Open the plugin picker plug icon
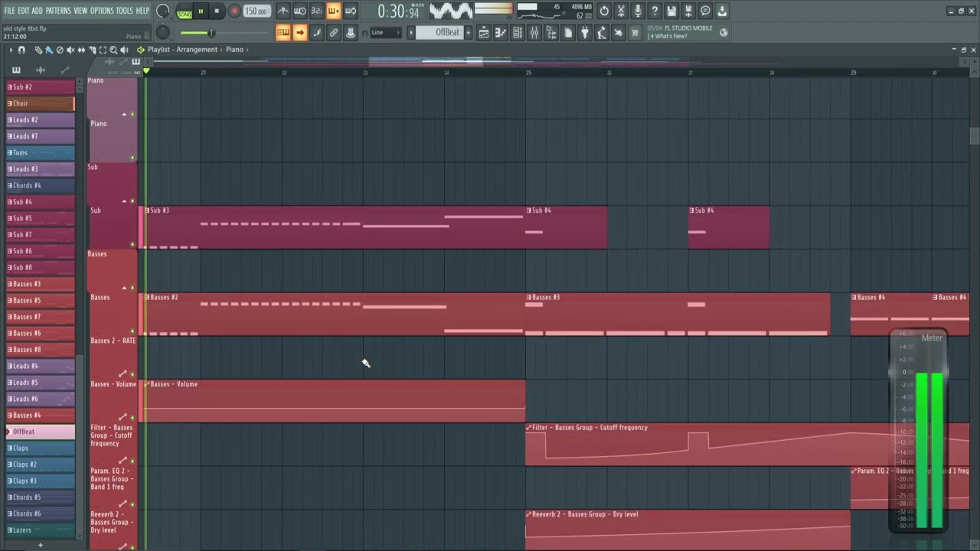The width and height of the screenshot is (980, 551). pyautogui.click(x=585, y=32)
